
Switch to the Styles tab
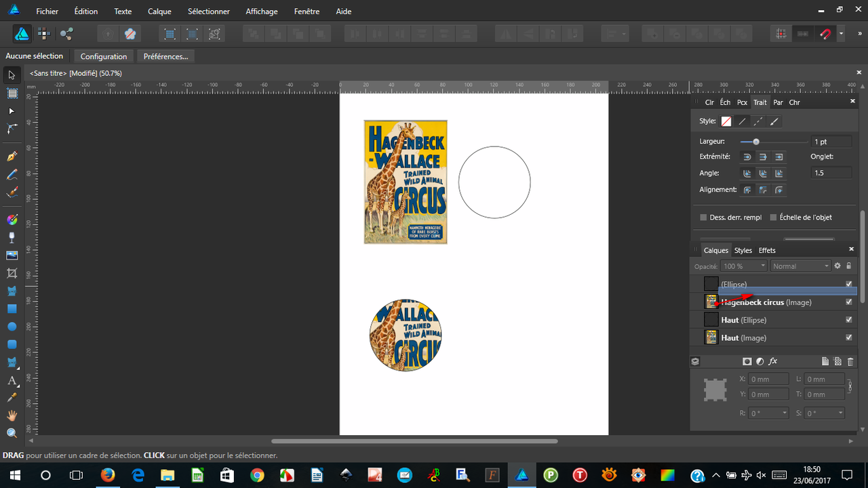(743, 250)
